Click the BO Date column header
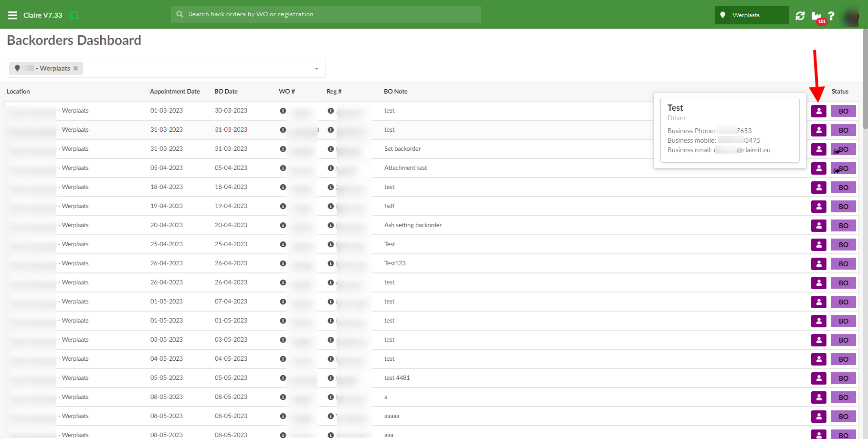 (226, 91)
